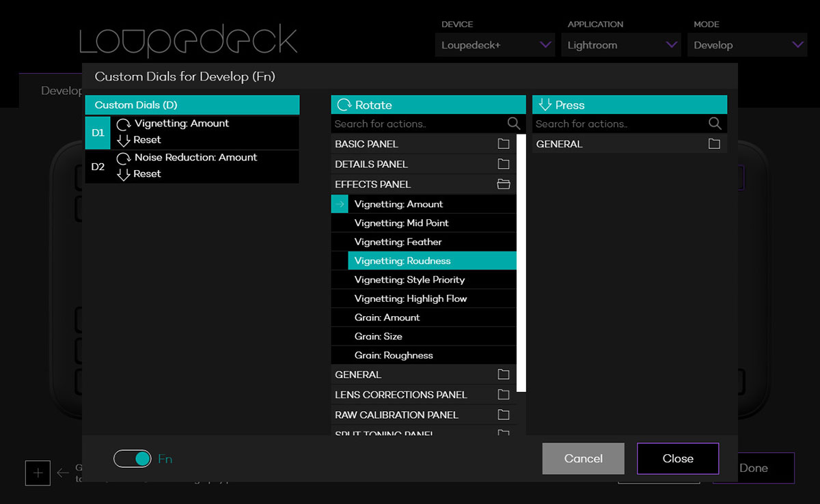The image size is (820, 504).
Task: Expand the RAW CALIBRATION PANEL folder
Action: click(424, 415)
